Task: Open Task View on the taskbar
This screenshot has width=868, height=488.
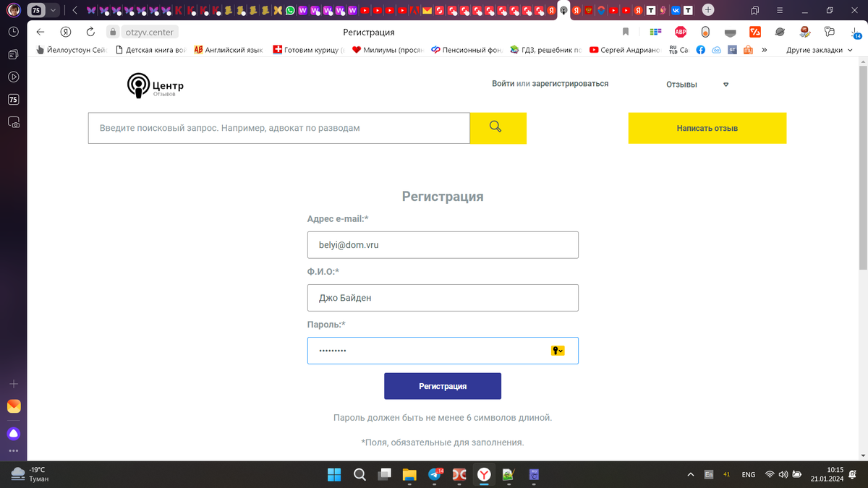Action: click(384, 474)
